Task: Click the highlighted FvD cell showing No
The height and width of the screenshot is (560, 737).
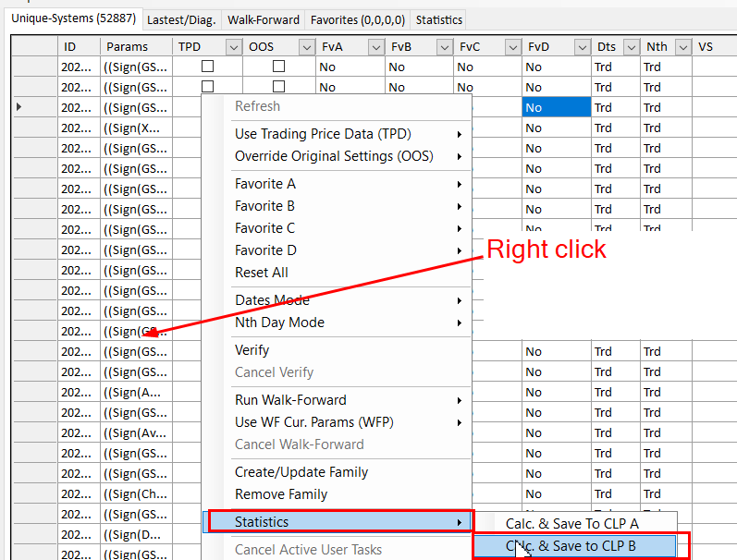Action: 555,107
